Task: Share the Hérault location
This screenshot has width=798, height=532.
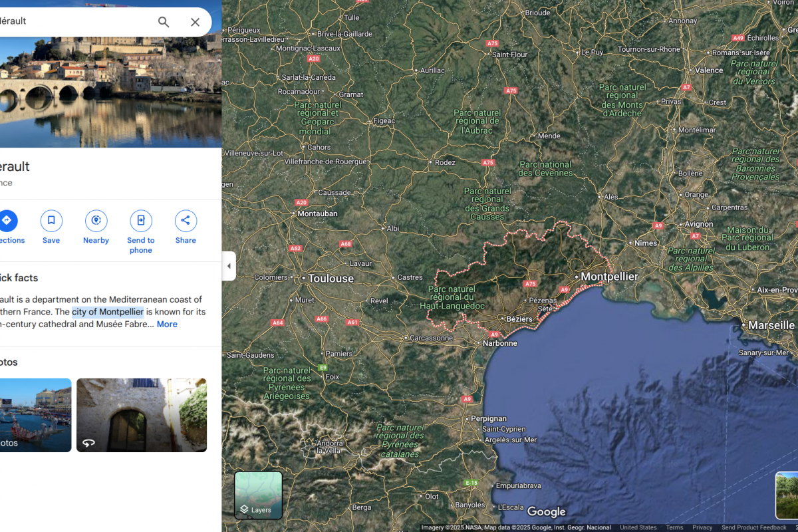Action: (x=186, y=221)
